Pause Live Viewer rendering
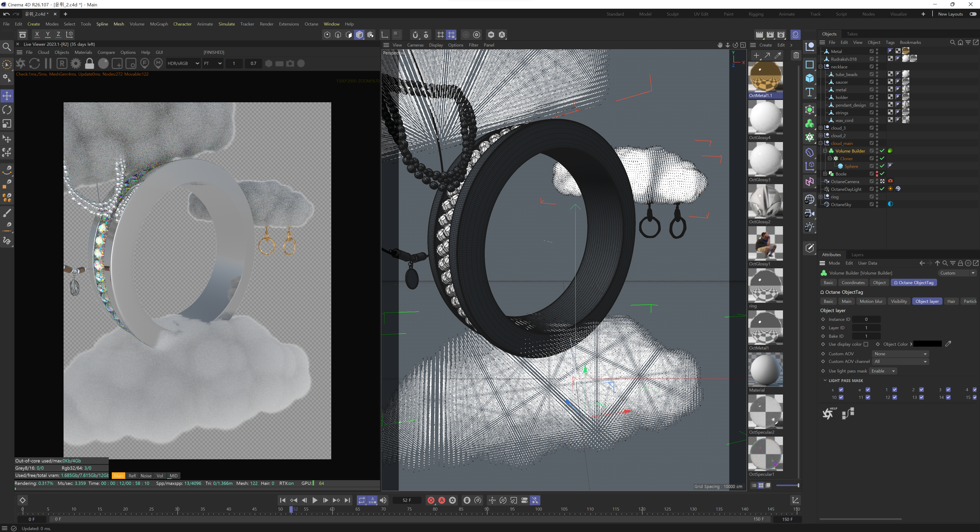The image size is (980, 532). point(48,64)
